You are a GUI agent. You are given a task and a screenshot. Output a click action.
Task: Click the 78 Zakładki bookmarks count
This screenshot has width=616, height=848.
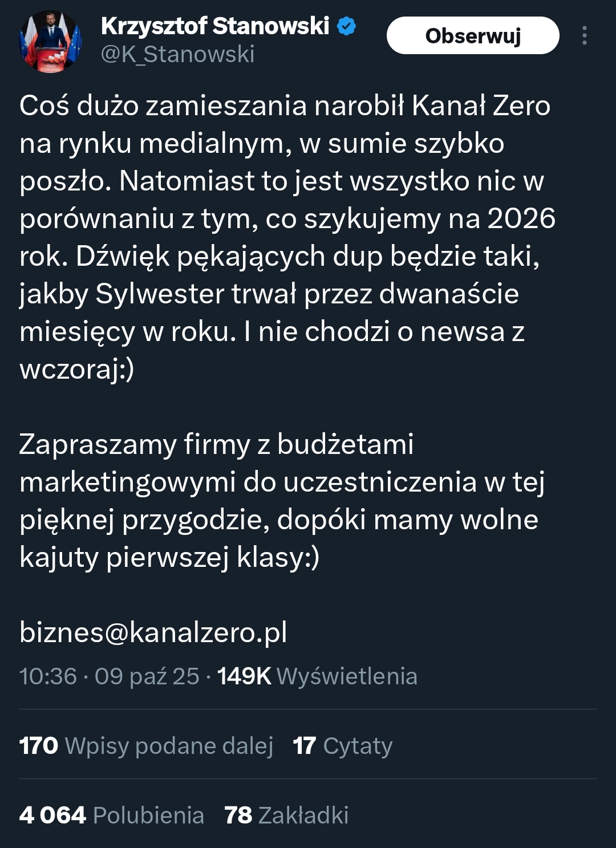click(x=286, y=815)
